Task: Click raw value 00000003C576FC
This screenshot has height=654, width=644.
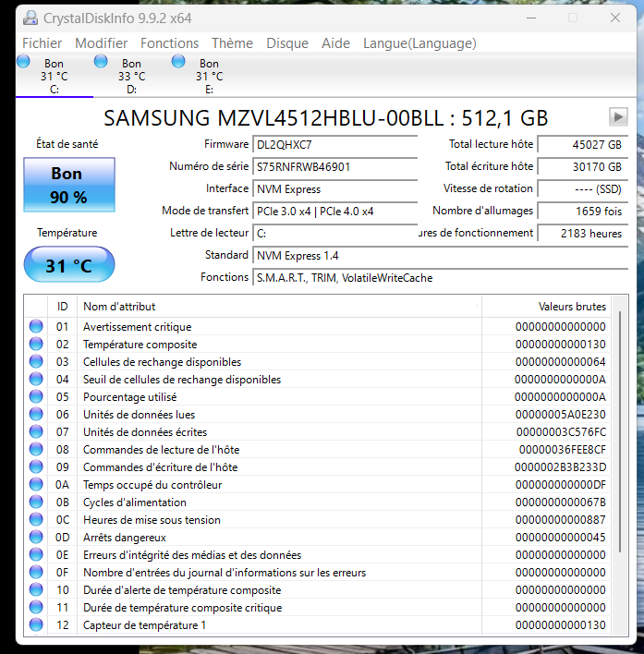Action: pos(561,431)
